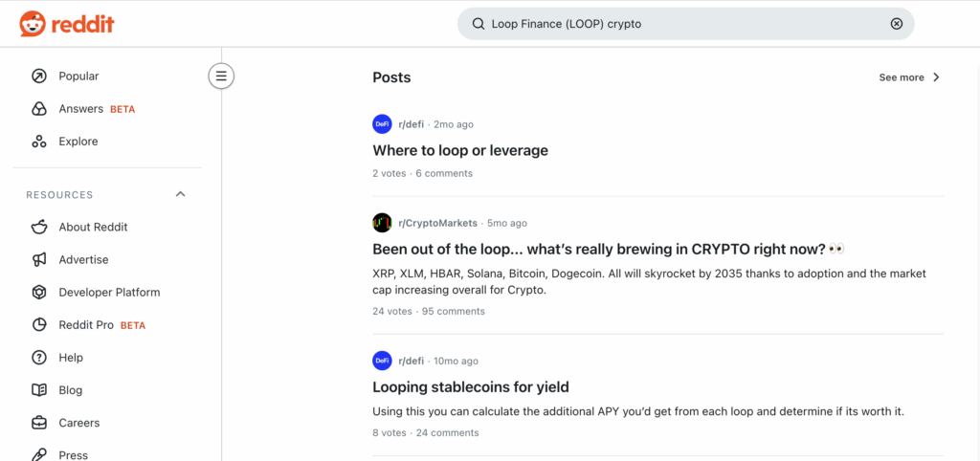Click the About Reddit icon

coord(39,227)
